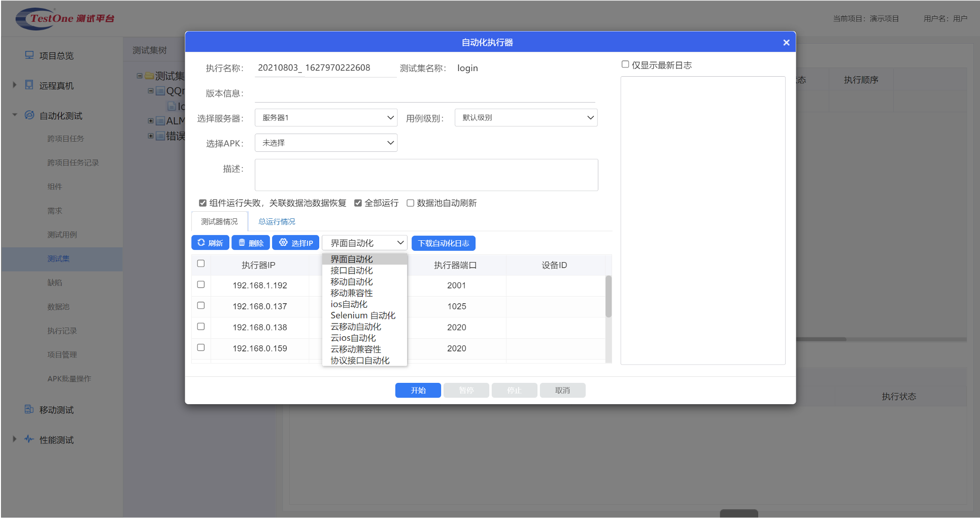Image resolution: width=980 pixels, height=518 pixels.
Task: Click the performance testing pulse icon
Action: coord(29,440)
